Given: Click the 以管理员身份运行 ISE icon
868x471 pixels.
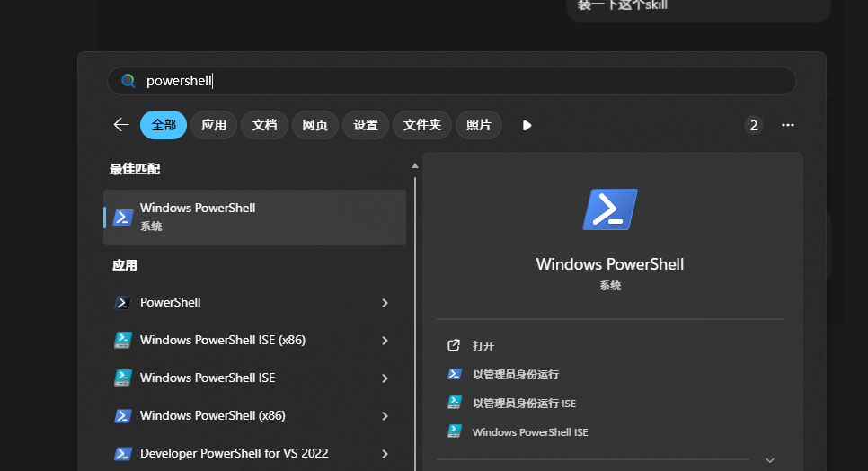Looking at the screenshot, I should (455, 403).
